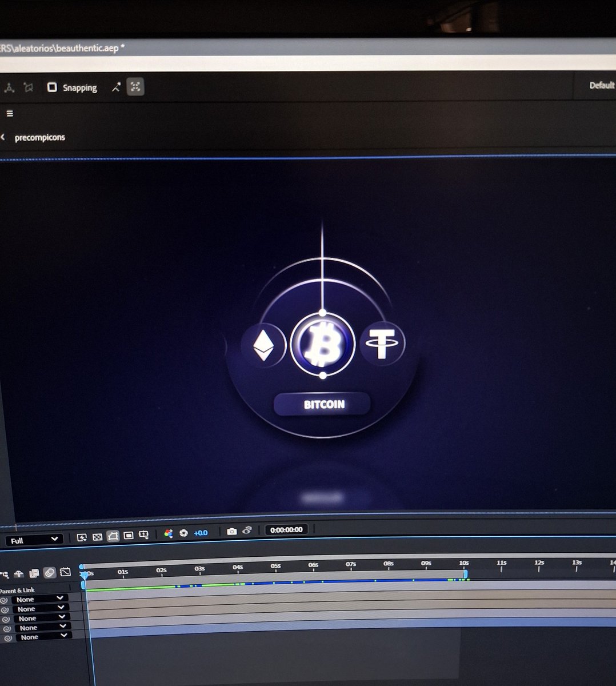Toggle mask and shape path visibility
Image resolution: width=616 pixels, height=686 pixels.
(x=113, y=536)
